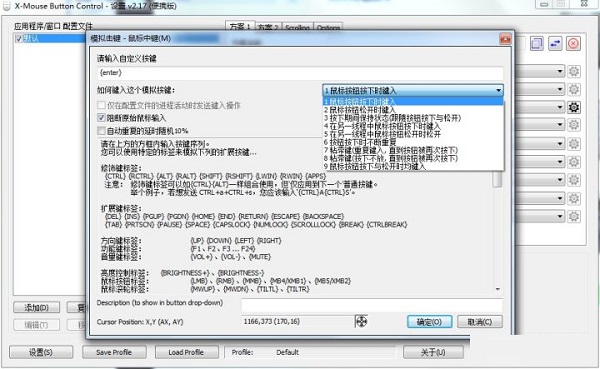Screen dimensions: 600x369
Task: Click the X-Mouse Button Control title bar icon
Action: pos(7,6)
